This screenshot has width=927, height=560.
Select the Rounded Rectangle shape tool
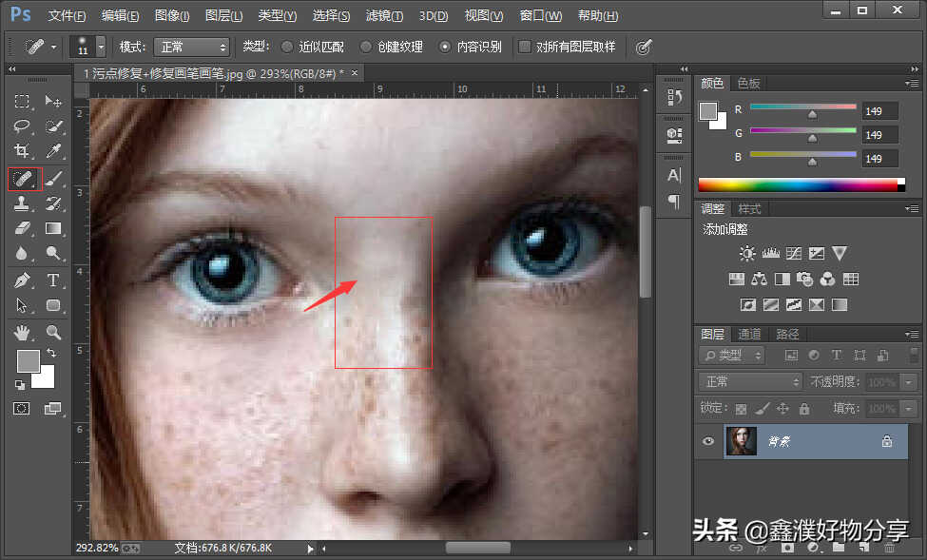point(53,305)
